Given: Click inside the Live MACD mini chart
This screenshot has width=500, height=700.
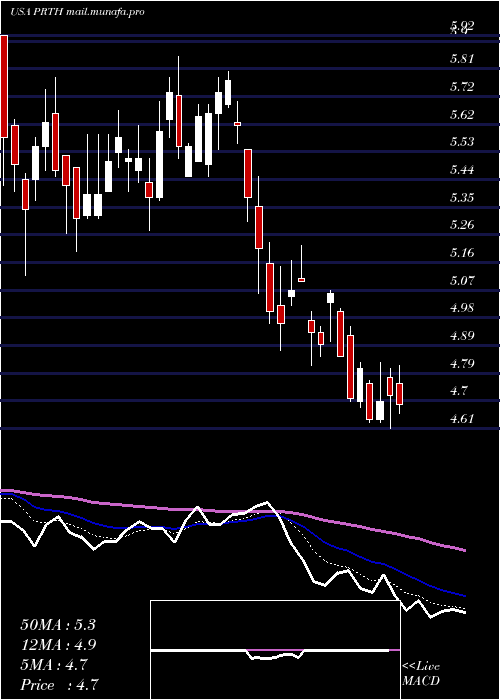Looking at the screenshot, I should click(275, 650).
